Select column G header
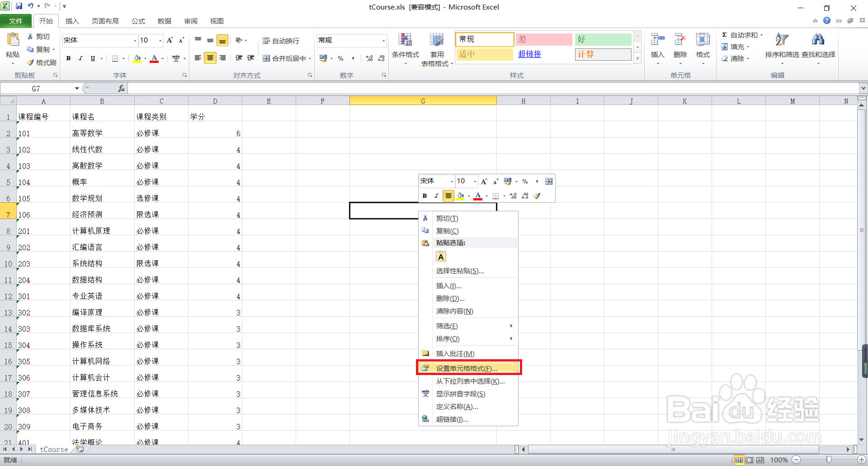The height and width of the screenshot is (466, 868). [x=423, y=101]
